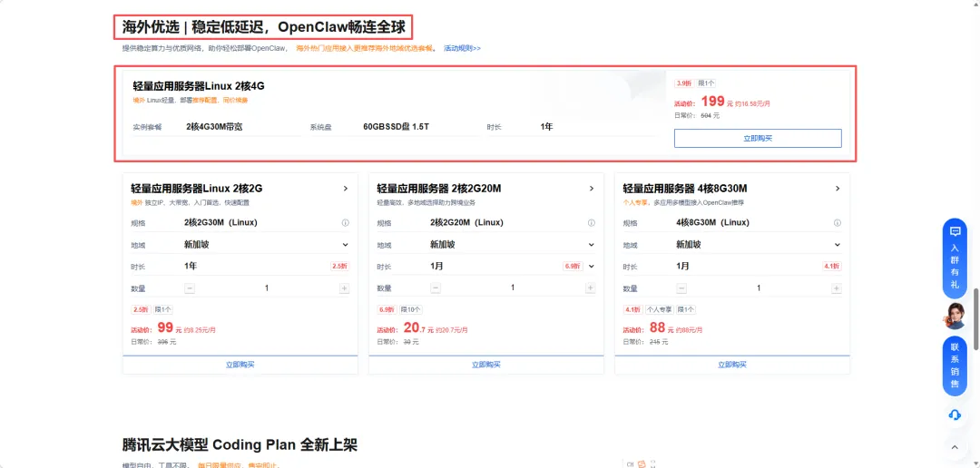This screenshot has width=980, height=468.
Task: Expand 地域 dropdown on 2核2G card
Action: pyautogui.click(x=345, y=244)
